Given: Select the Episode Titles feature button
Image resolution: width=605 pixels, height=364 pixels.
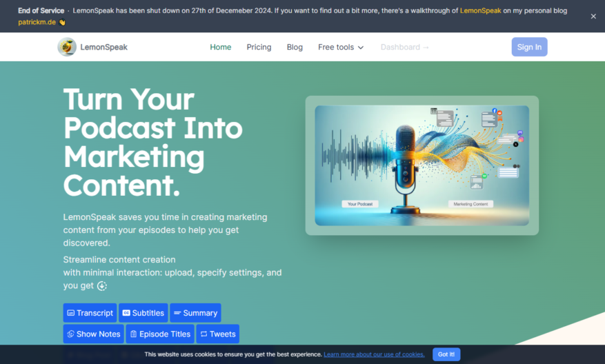Looking at the screenshot, I should 160,334.
